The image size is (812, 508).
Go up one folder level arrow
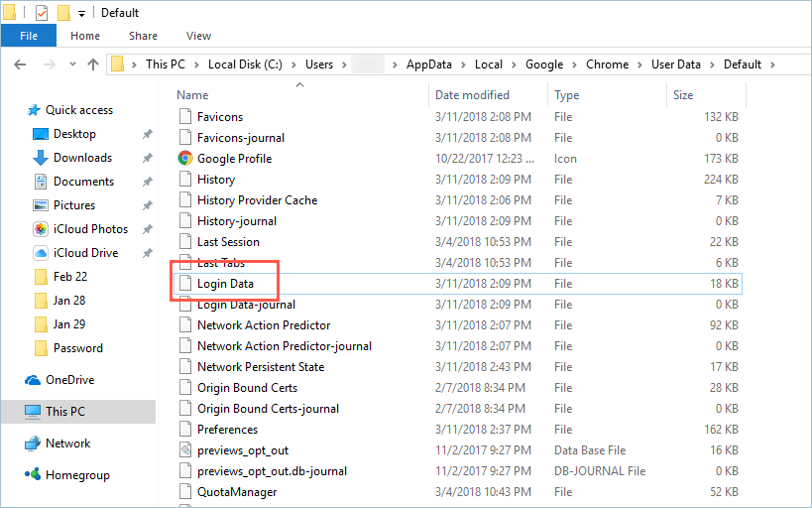click(x=93, y=64)
